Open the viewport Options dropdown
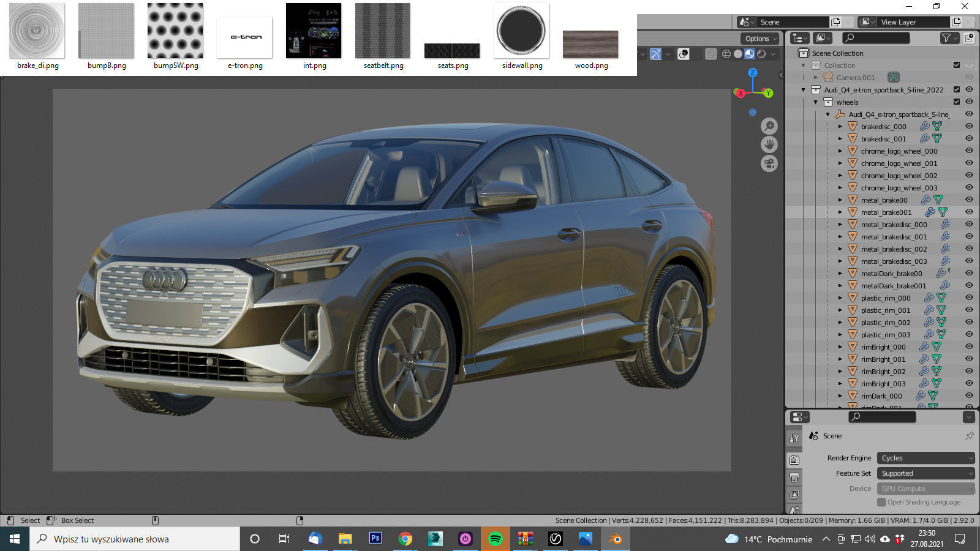 pyautogui.click(x=760, y=39)
